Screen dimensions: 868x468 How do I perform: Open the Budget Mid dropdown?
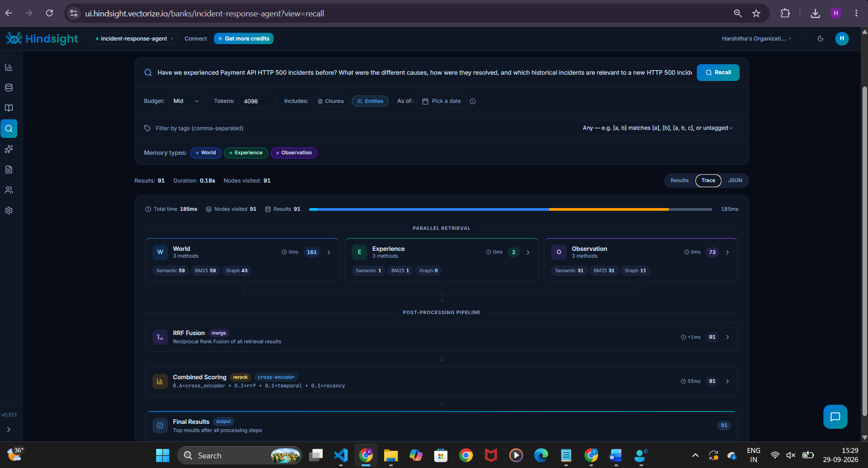[187, 101]
